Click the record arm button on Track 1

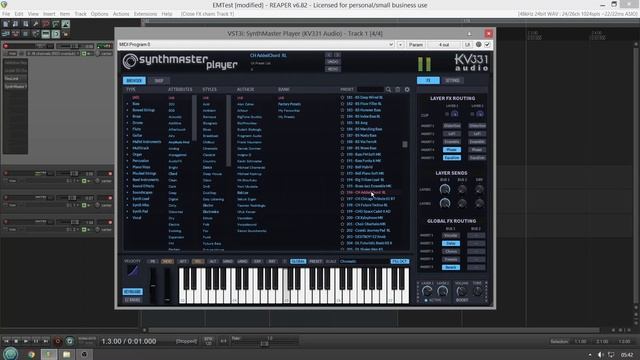[x=6, y=46]
